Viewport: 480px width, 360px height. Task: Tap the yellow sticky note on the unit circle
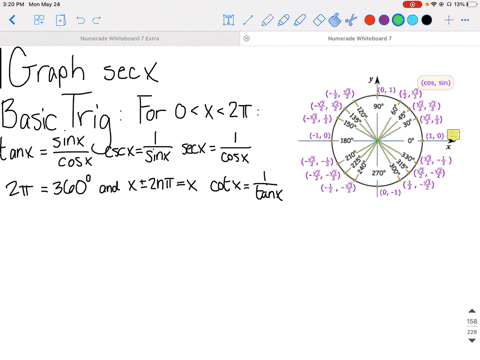(x=453, y=135)
